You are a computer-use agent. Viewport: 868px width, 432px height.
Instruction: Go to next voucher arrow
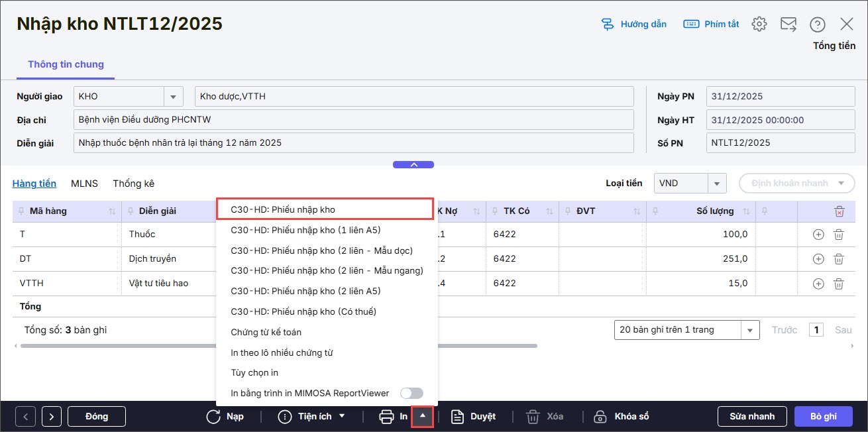click(x=52, y=417)
